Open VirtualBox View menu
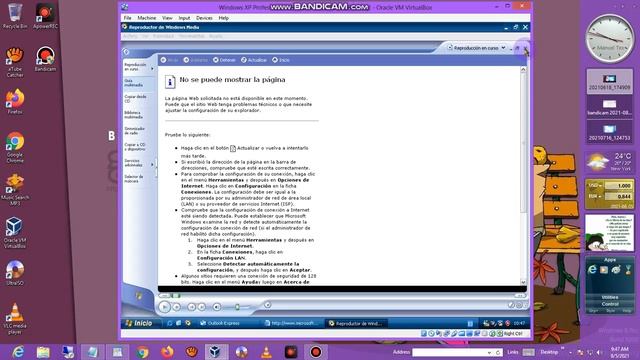The width and height of the screenshot is (640, 360). click(x=167, y=18)
